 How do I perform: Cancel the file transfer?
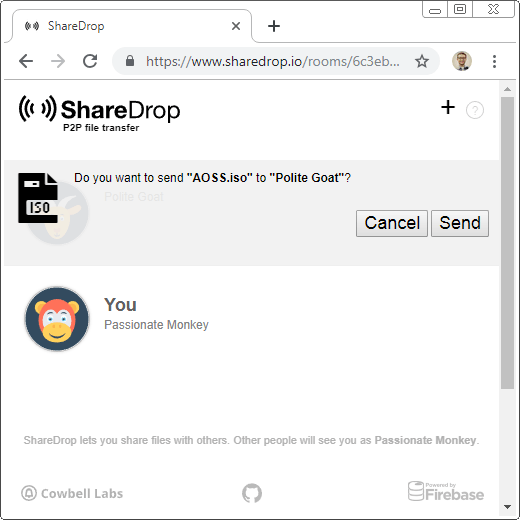point(392,223)
